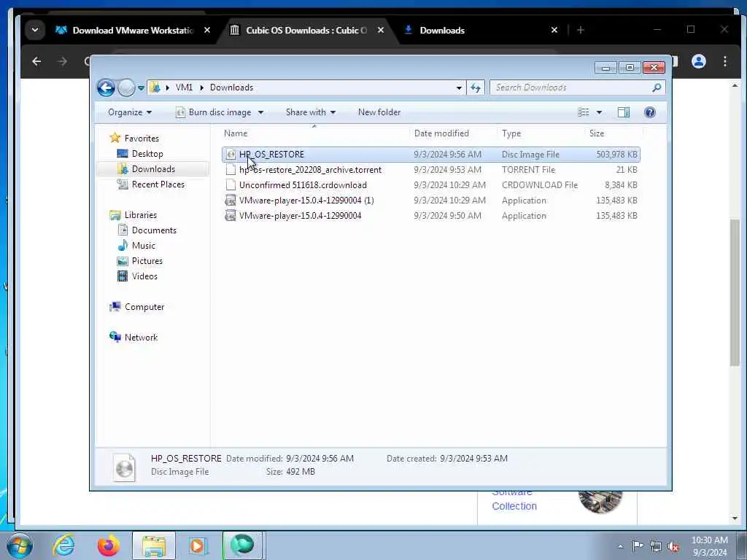Sort by Date modified column
The image size is (747, 560).
pyautogui.click(x=441, y=133)
